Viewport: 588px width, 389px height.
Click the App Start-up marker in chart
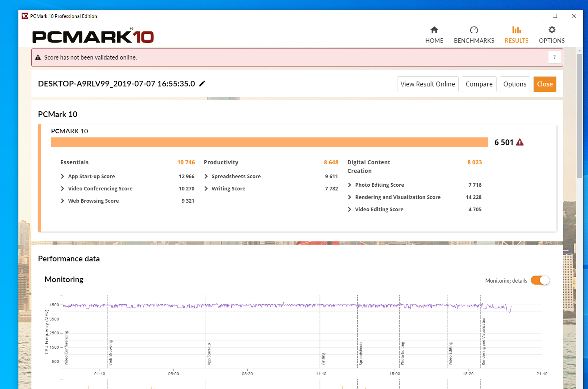209,354
